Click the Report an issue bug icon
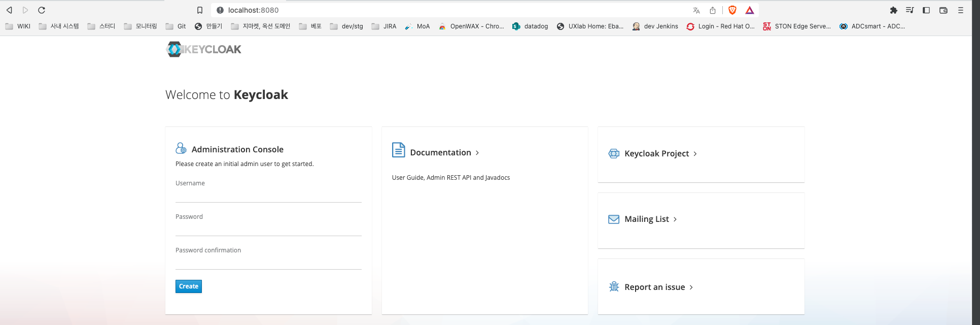 pos(614,287)
